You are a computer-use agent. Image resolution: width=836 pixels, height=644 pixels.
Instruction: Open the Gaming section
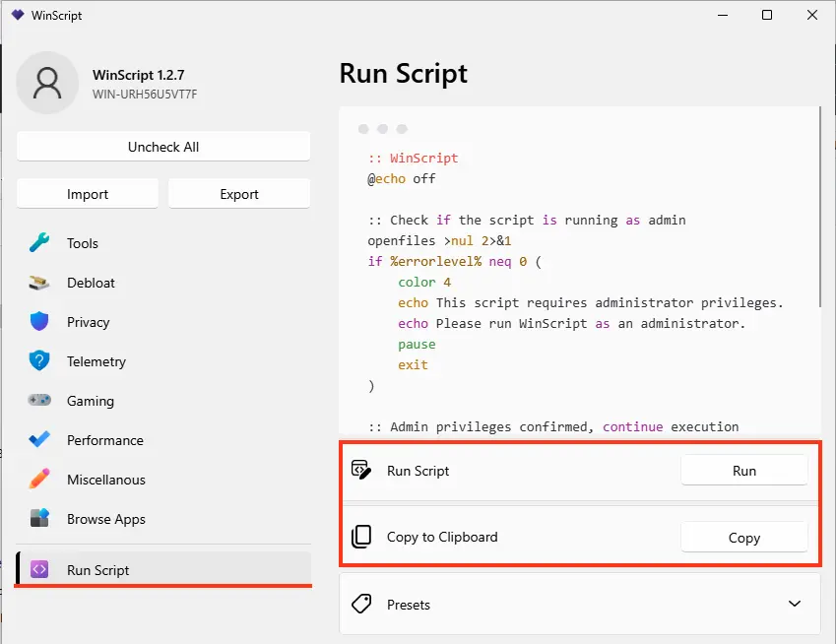[x=163, y=401]
